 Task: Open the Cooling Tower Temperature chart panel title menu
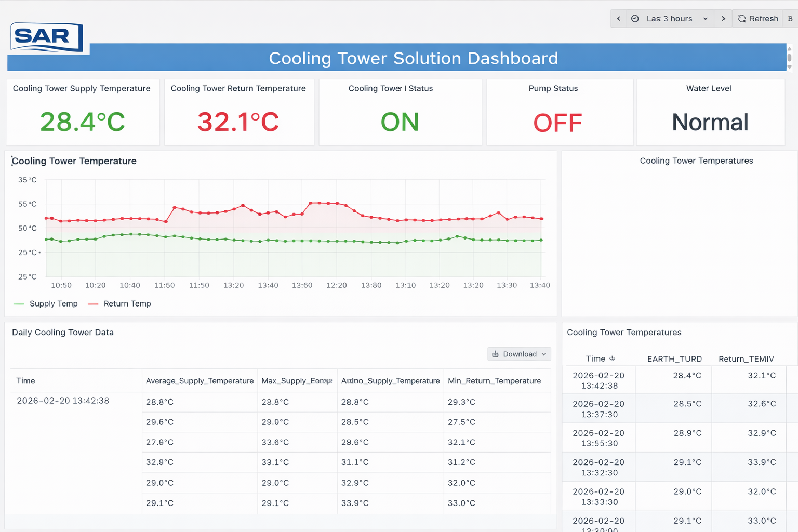pos(74,161)
